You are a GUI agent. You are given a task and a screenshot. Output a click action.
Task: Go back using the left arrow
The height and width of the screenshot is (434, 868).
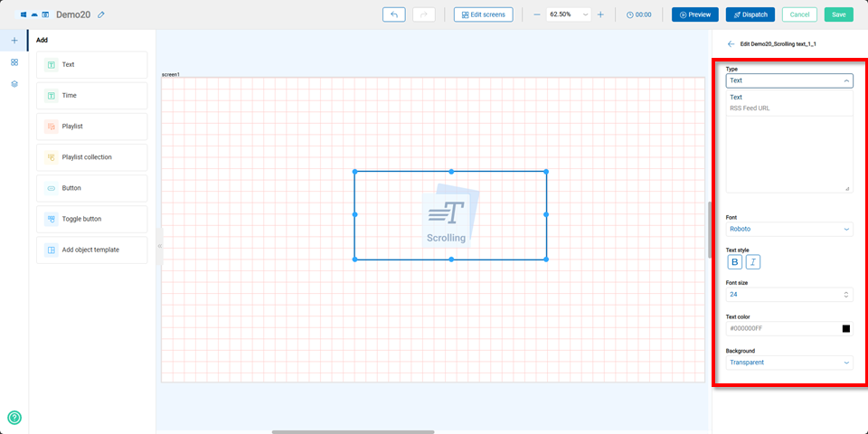coord(731,43)
